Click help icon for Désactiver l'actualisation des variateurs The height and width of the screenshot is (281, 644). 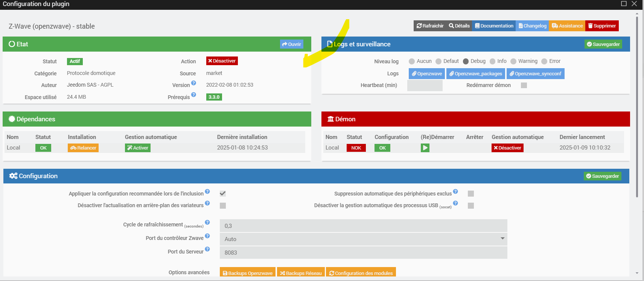[x=207, y=203]
